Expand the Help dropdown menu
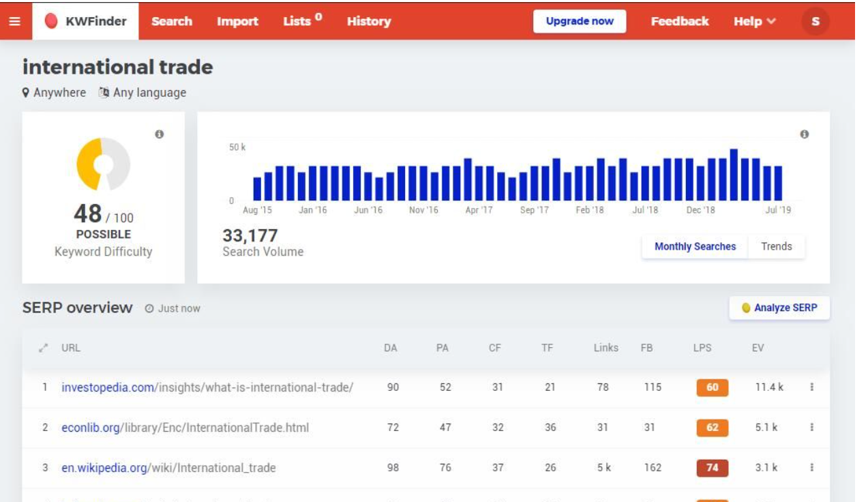 pyautogui.click(x=754, y=21)
